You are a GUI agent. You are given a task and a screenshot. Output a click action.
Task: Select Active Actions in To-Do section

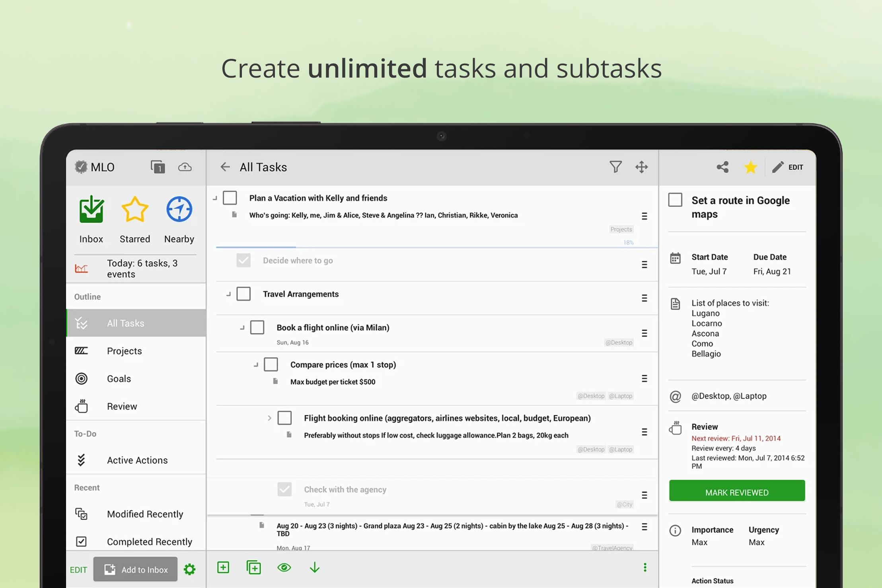point(137,460)
